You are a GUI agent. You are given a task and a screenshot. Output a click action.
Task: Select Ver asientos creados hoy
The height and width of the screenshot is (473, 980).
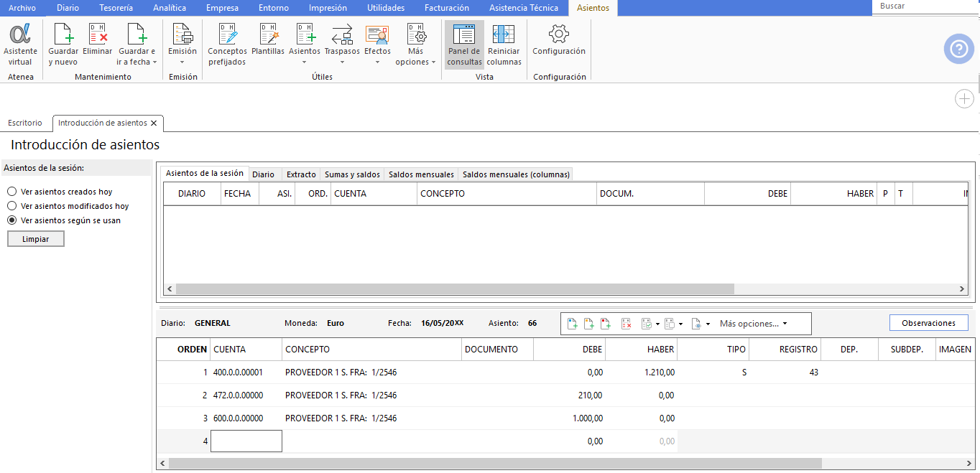11,192
